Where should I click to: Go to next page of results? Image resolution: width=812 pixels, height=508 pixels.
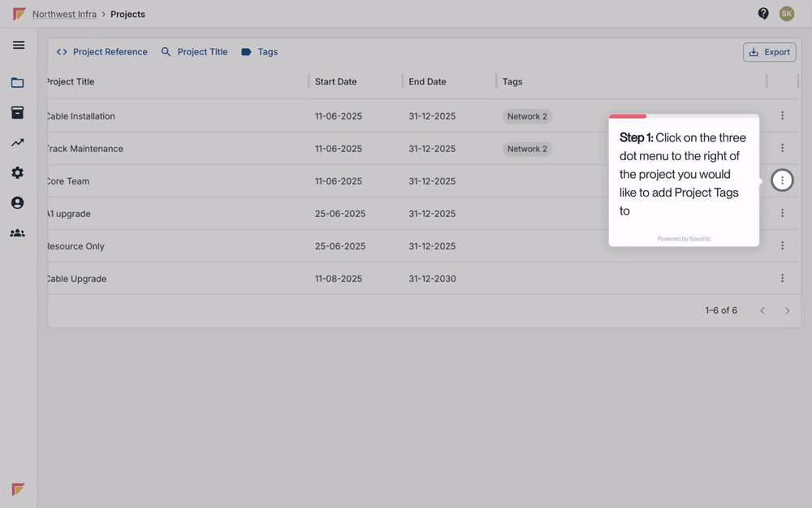(x=787, y=310)
